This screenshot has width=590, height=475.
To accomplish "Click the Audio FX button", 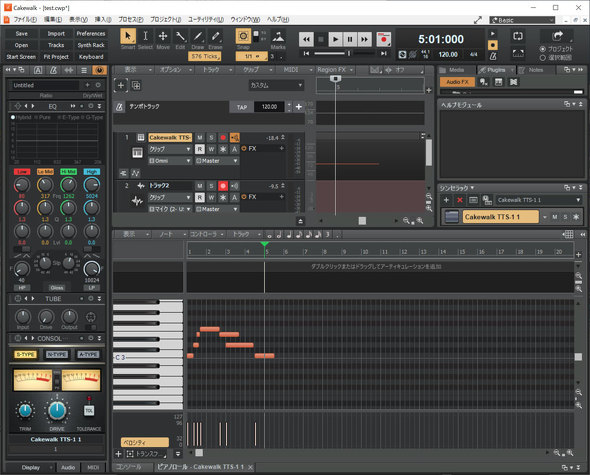I will [457, 82].
